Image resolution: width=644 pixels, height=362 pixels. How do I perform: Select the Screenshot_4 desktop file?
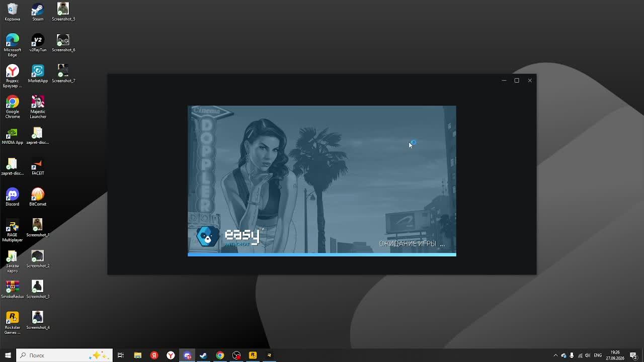coord(38,321)
